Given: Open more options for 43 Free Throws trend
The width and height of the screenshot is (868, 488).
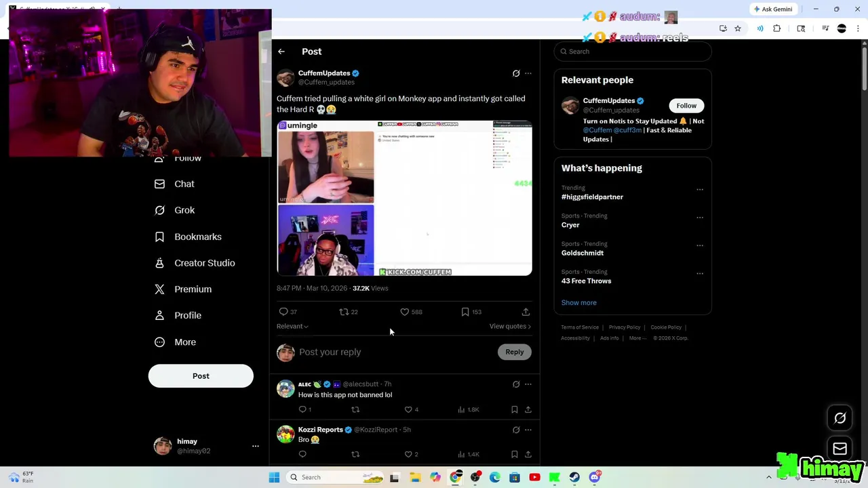Looking at the screenshot, I should point(700,274).
